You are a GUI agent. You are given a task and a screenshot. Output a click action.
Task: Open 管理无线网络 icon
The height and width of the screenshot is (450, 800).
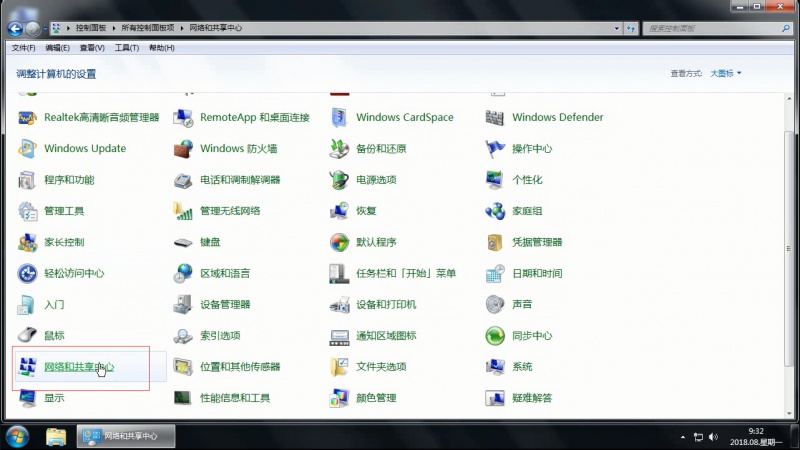pyautogui.click(x=183, y=211)
